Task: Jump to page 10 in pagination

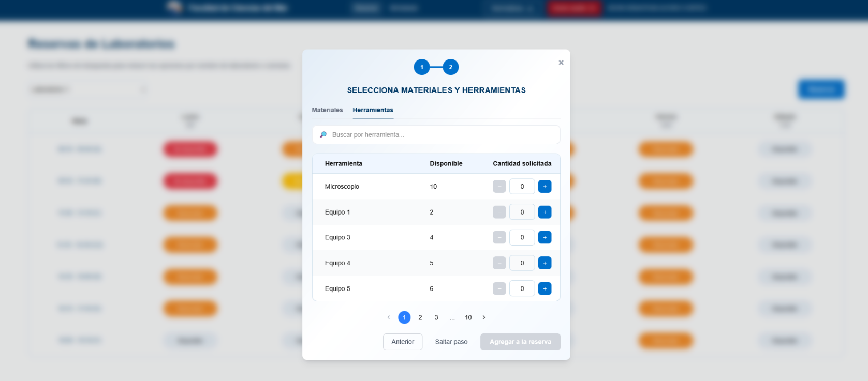Action: pyautogui.click(x=468, y=317)
